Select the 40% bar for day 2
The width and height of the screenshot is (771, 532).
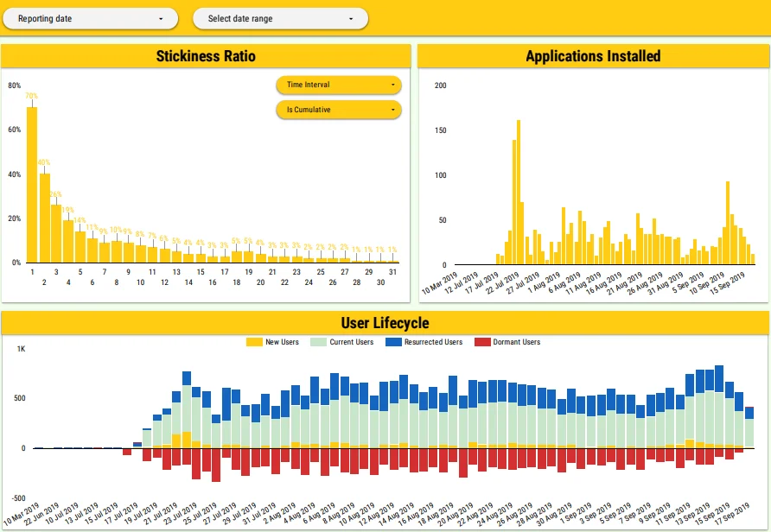pos(44,218)
